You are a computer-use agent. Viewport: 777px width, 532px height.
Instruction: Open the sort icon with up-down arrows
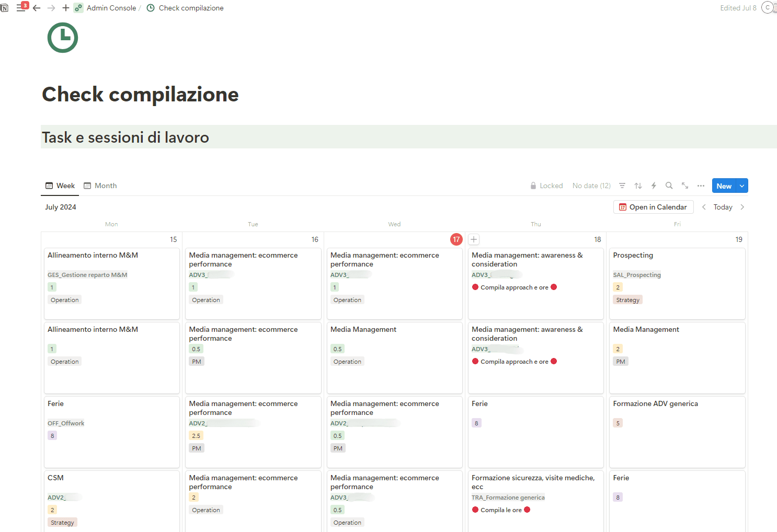point(638,186)
